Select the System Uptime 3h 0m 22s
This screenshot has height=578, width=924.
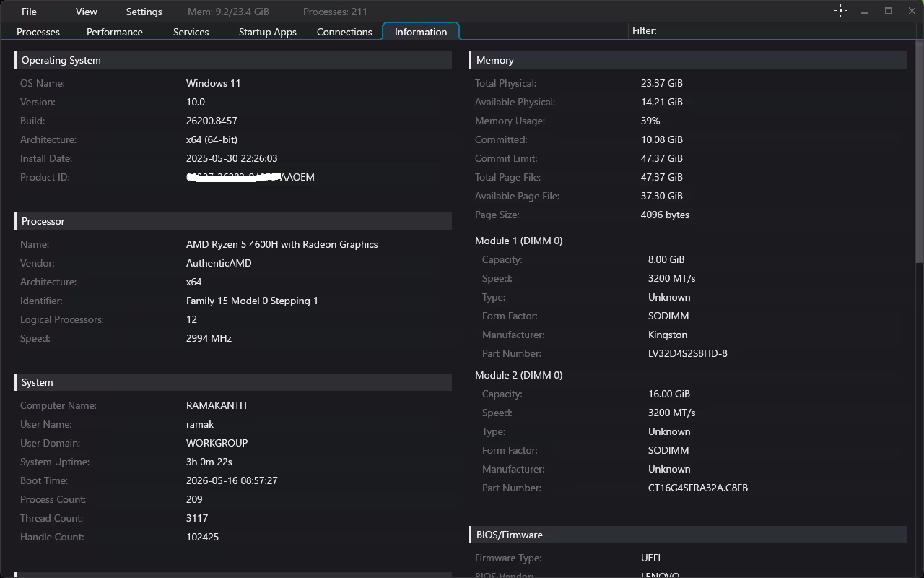click(209, 462)
